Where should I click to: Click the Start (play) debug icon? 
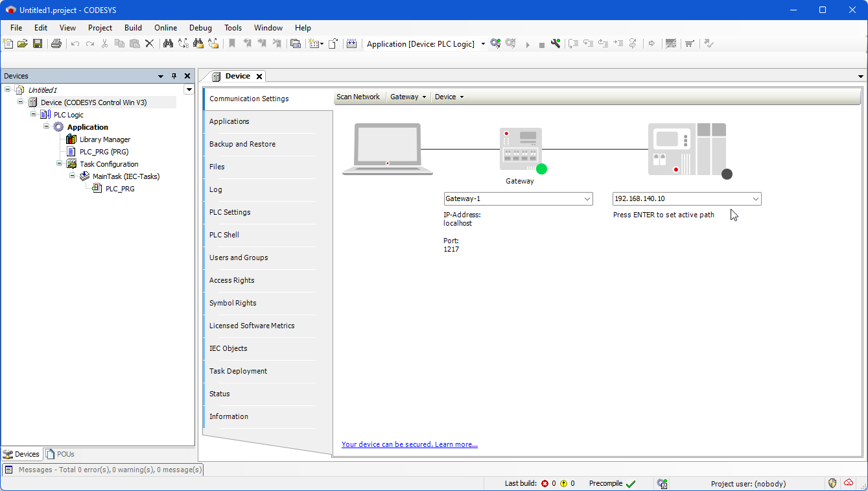tap(528, 43)
